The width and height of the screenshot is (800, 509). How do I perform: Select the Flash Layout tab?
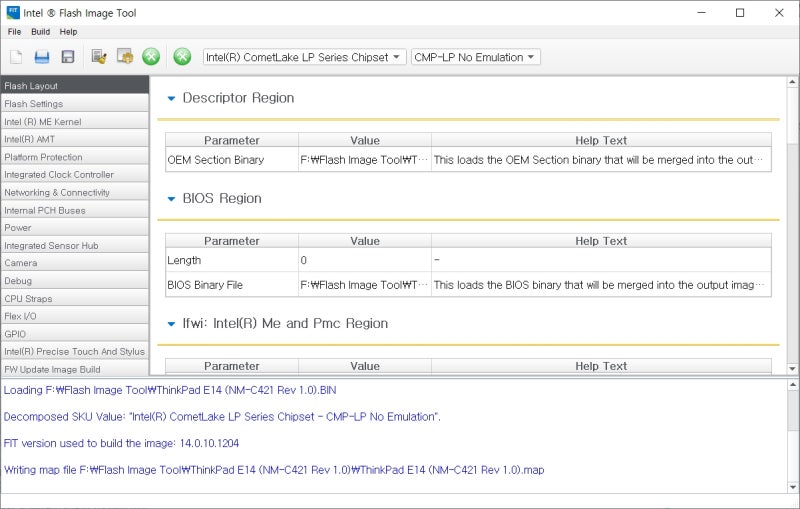[74, 86]
